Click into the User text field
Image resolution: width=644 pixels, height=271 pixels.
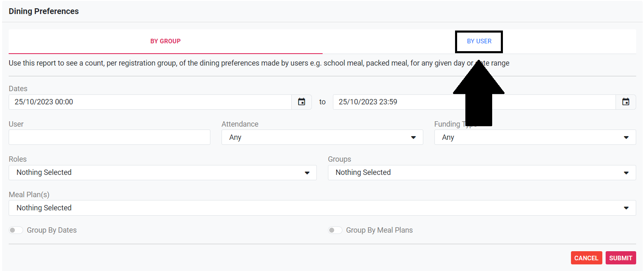(109, 137)
